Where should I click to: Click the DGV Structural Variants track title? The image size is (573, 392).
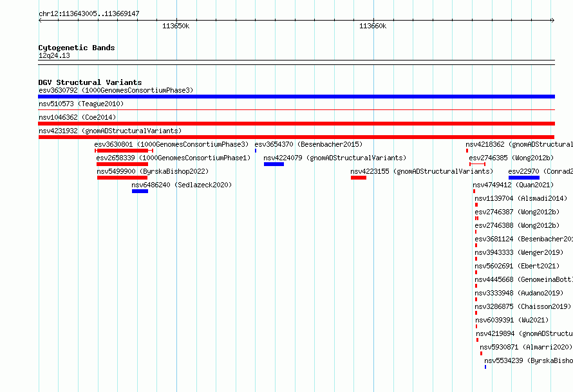(x=90, y=82)
